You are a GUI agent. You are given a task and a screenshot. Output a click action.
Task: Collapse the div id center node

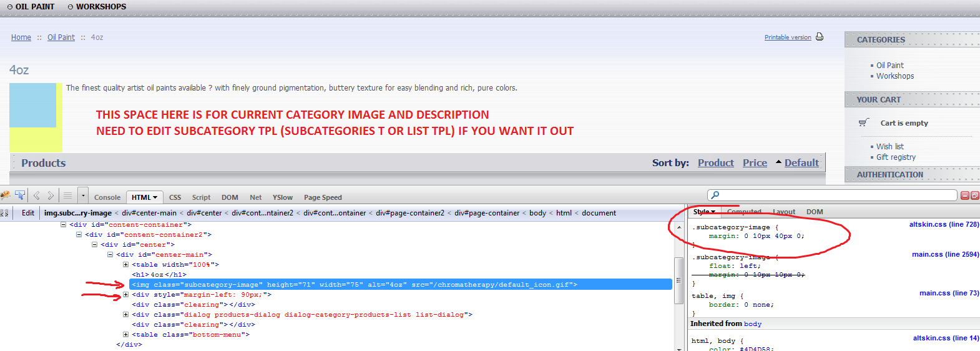pos(94,245)
